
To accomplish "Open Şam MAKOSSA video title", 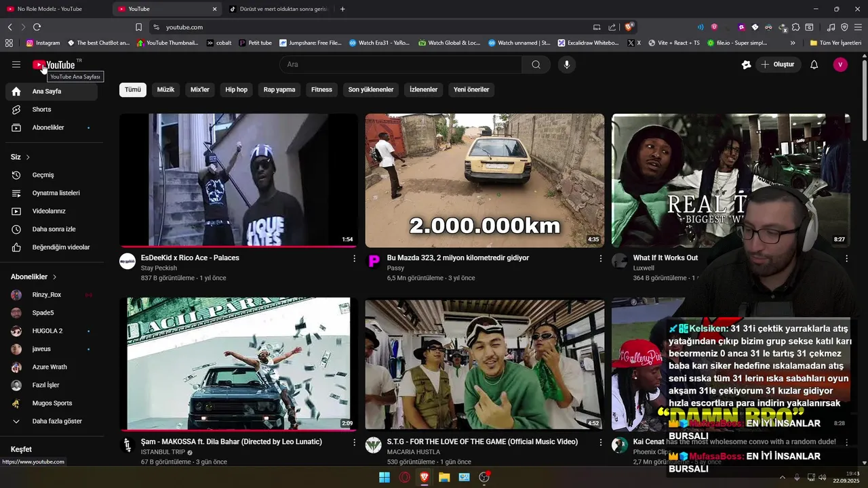I will 231,442.
